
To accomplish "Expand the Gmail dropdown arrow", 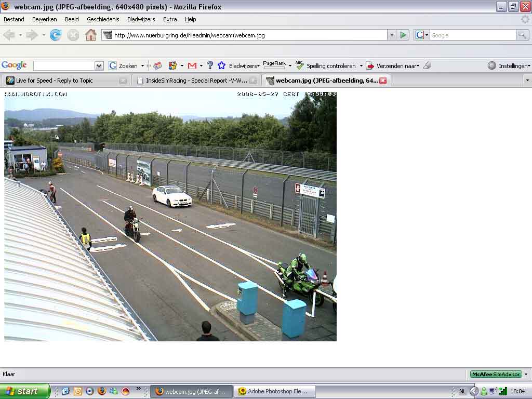I will point(201,65).
